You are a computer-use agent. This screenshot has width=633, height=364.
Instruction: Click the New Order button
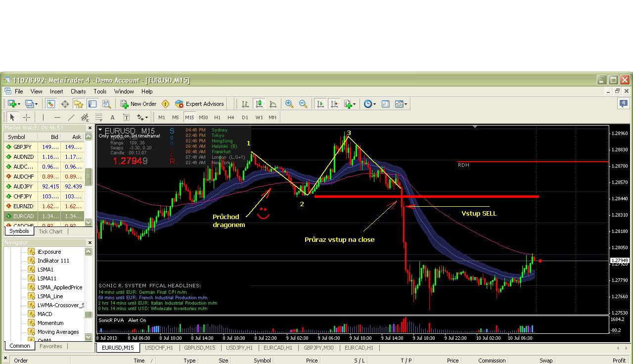coord(138,104)
